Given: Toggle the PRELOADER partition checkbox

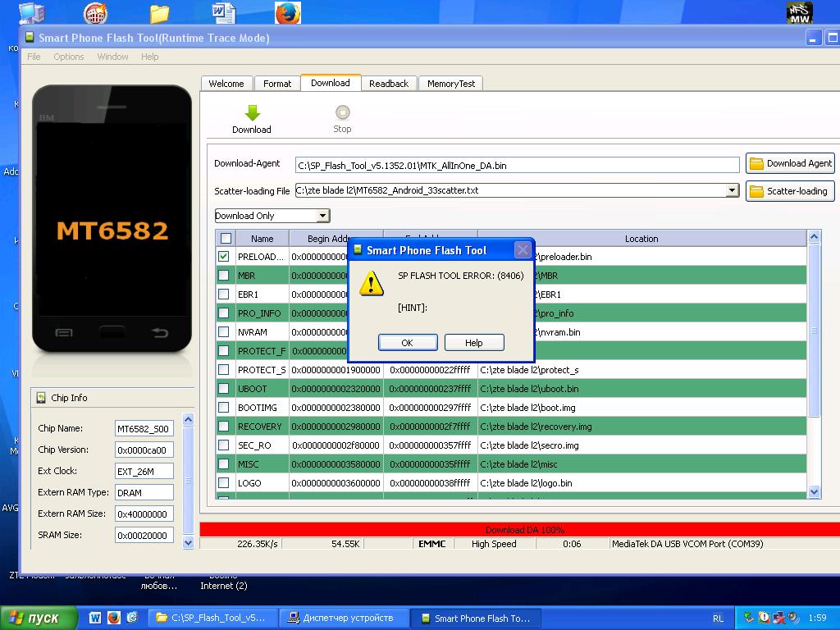Looking at the screenshot, I should click(x=224, y=257).
